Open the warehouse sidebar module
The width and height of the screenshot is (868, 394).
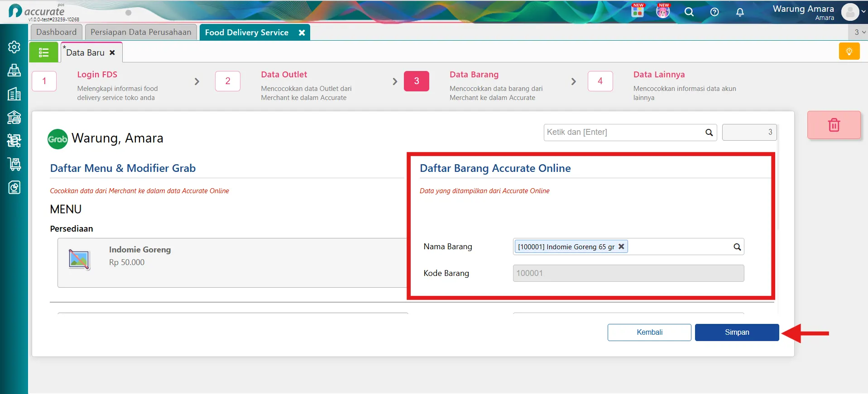[x=14, y=118]
